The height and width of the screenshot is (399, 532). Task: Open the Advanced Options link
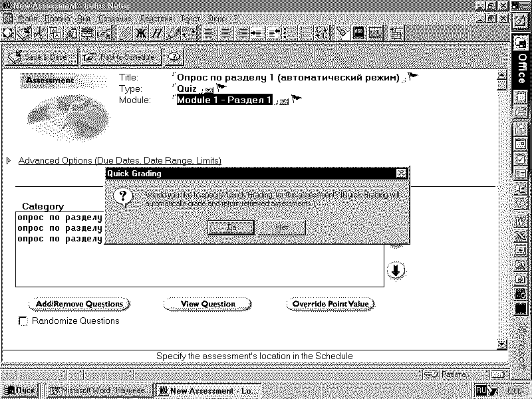(x=120, y=160)
